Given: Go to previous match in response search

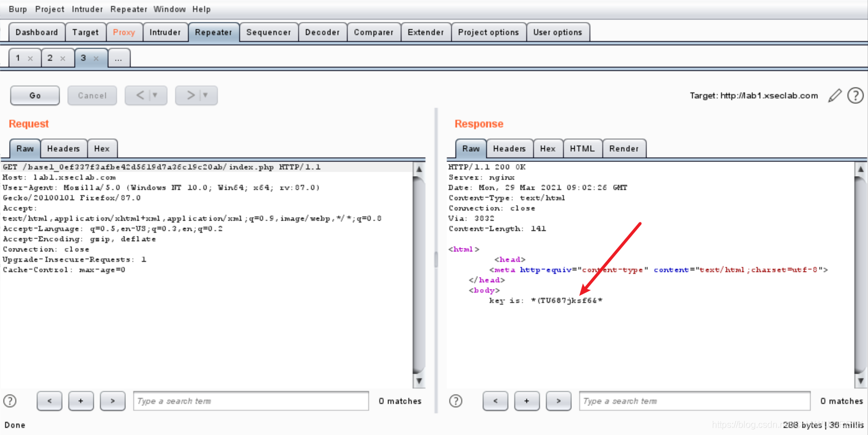Looking at the screenshot, I should pyautogui.click(x=496, y=401).
